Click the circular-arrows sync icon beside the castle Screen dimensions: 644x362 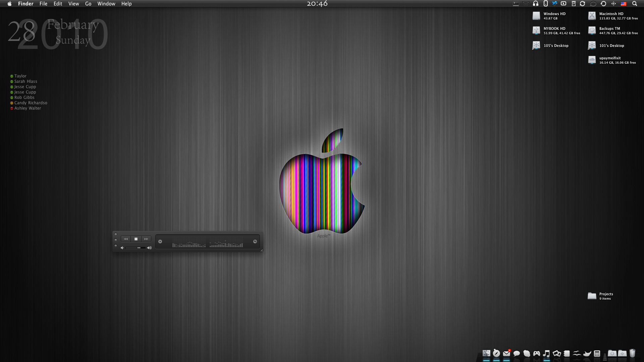point(583,4)
